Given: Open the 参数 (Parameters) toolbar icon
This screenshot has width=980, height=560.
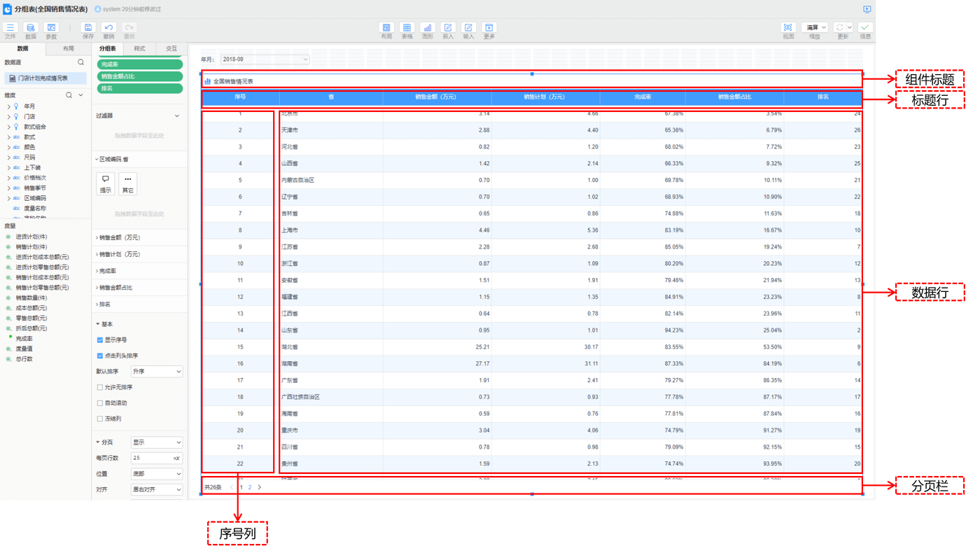Looking at the screenshot, I should (51, 28).
